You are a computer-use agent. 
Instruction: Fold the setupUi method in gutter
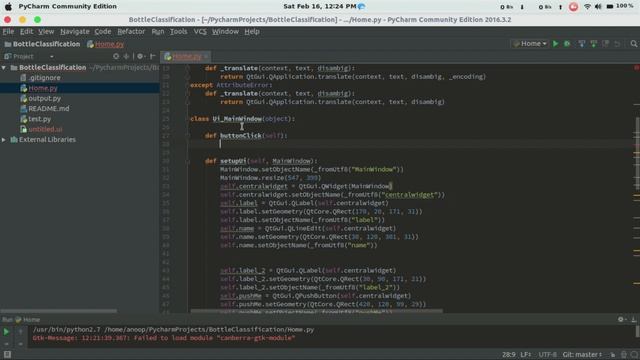click(x=187, y=161)
